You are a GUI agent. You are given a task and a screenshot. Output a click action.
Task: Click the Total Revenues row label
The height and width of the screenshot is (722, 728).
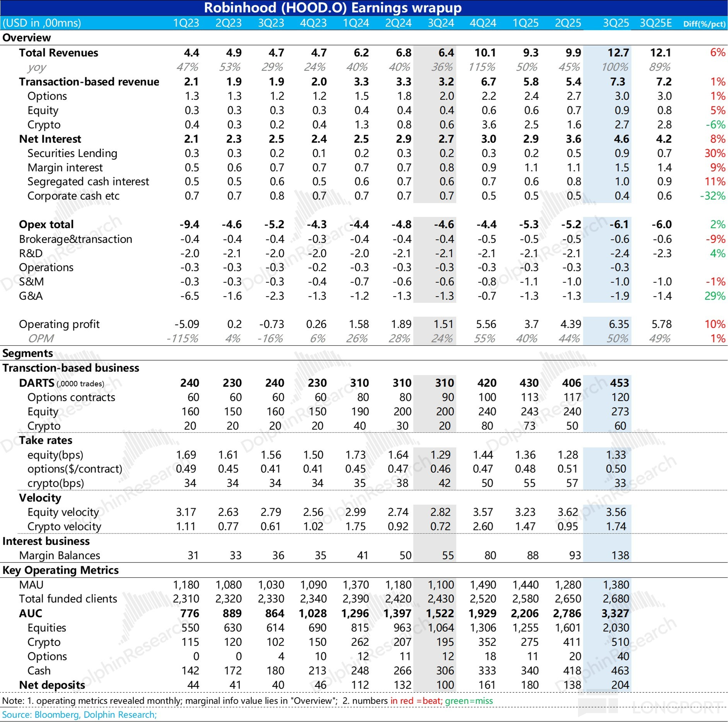point(58,53)
